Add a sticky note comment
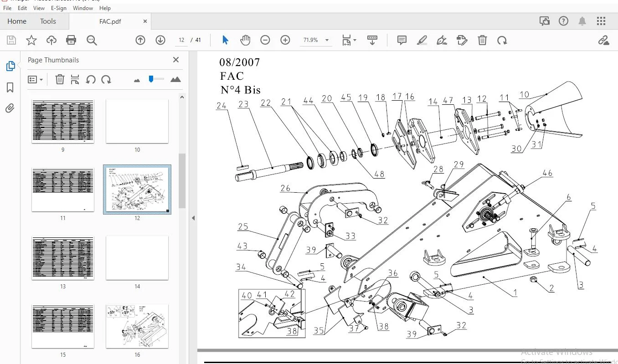Image resolution: width=618 pixels, height=364 pixels. pyautogui.click(x=402, y=40)
